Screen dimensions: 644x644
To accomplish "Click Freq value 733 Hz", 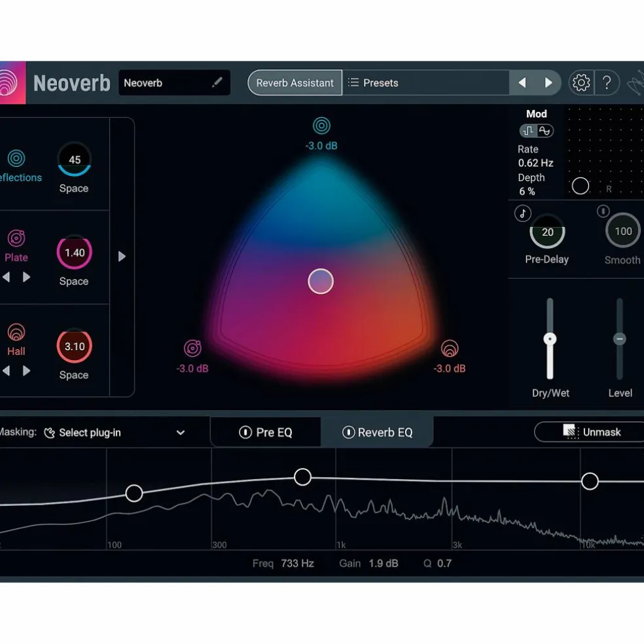I will coord(297,563).
